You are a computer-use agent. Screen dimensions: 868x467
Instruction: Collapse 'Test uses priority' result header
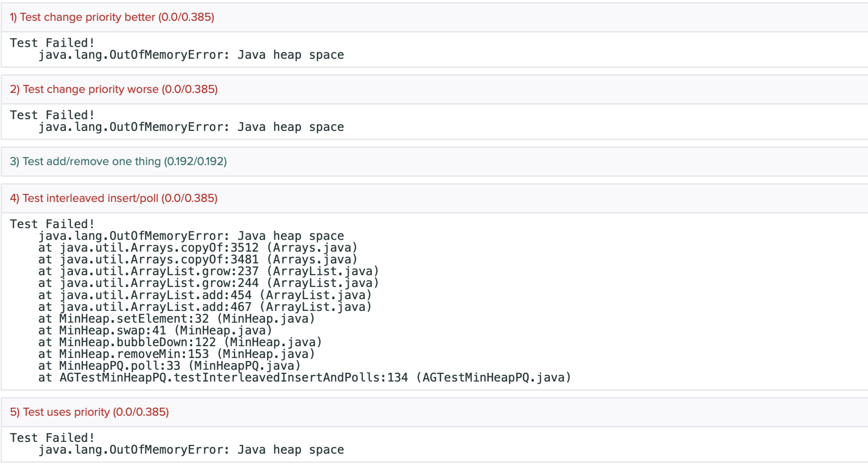pos(89,412)
